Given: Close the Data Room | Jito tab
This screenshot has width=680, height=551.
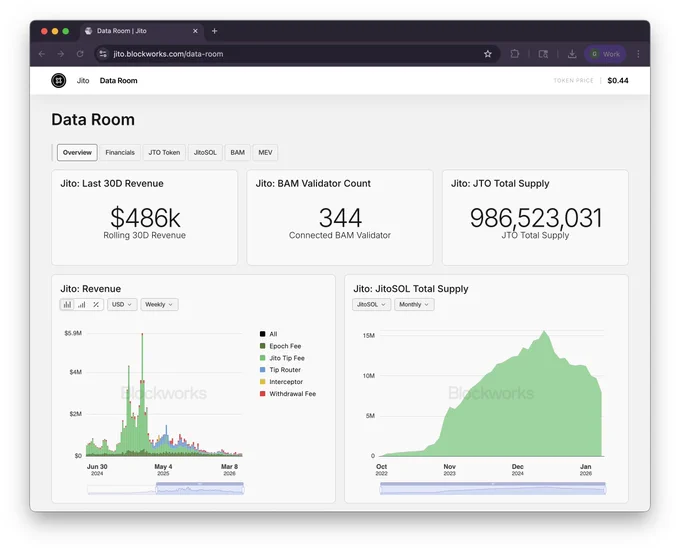Looking at the screenshot, I should (x=195, y=31).
